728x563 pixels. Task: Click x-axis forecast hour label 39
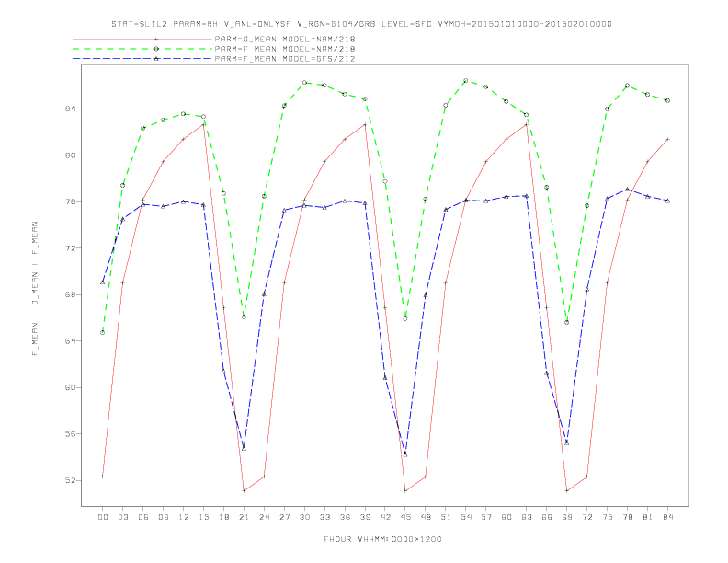click(365, 517)
